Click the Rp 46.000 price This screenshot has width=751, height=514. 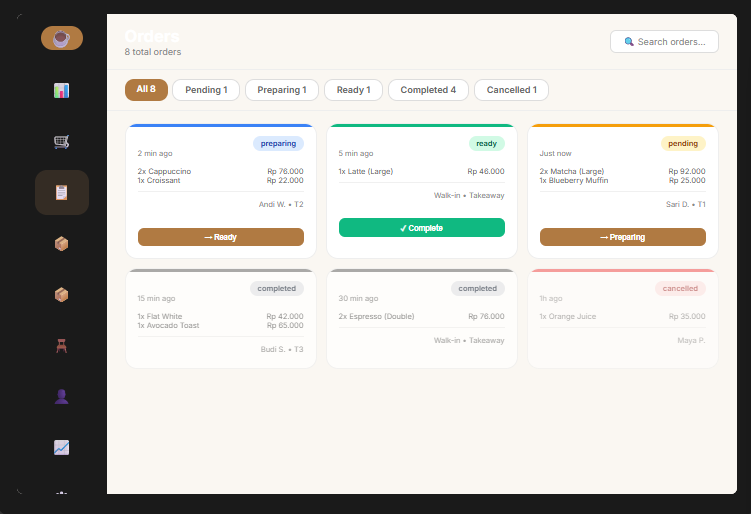tap(486, 171)
